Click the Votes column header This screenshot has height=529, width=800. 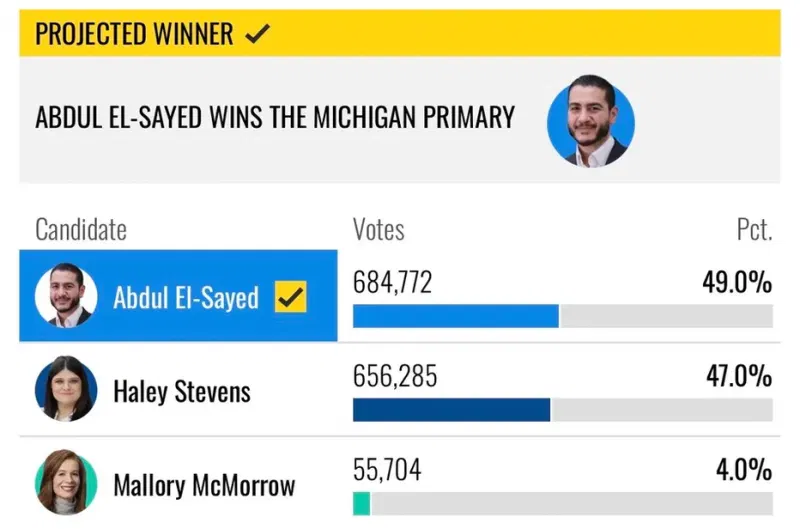(x=379, y=230)
